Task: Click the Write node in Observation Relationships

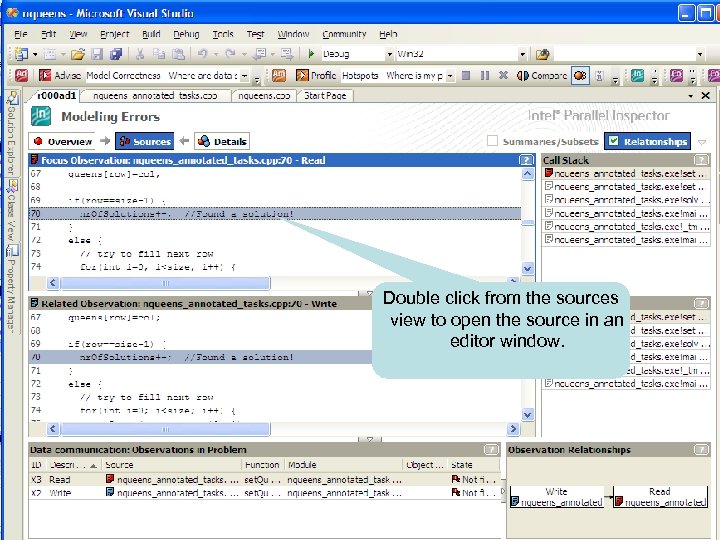Action: (557, 497)
